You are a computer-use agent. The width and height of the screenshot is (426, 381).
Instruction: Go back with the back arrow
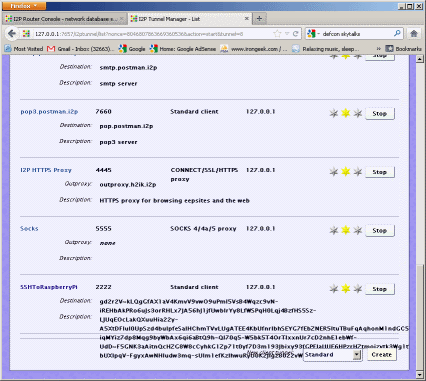pyautogui.click(x=12, y=33)
